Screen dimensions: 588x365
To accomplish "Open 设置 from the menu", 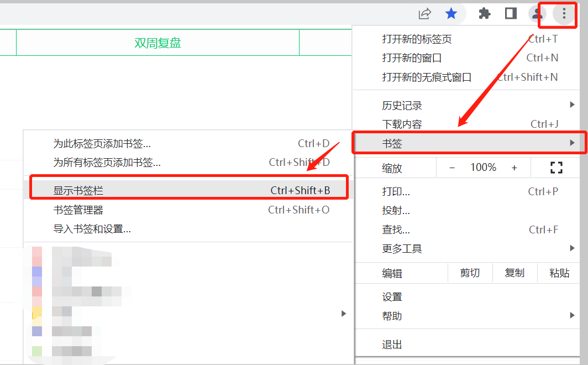I will pyautogui.click(x=392, y=297).
